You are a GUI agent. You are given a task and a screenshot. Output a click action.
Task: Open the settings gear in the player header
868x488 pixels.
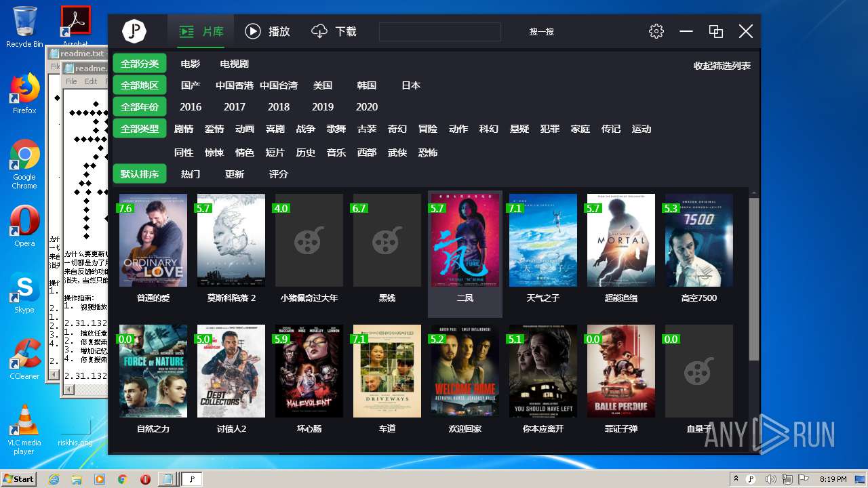coord(656,31)
